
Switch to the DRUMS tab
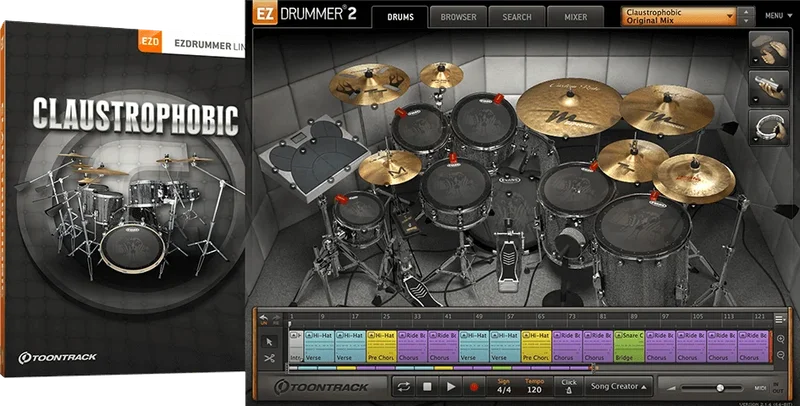pyautogui.click(x=400, y=17)
